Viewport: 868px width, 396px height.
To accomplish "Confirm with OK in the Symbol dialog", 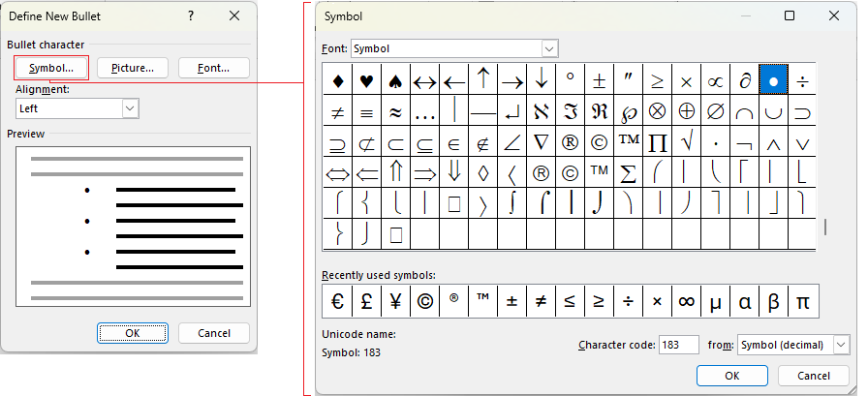I will (x=731, y=376).
